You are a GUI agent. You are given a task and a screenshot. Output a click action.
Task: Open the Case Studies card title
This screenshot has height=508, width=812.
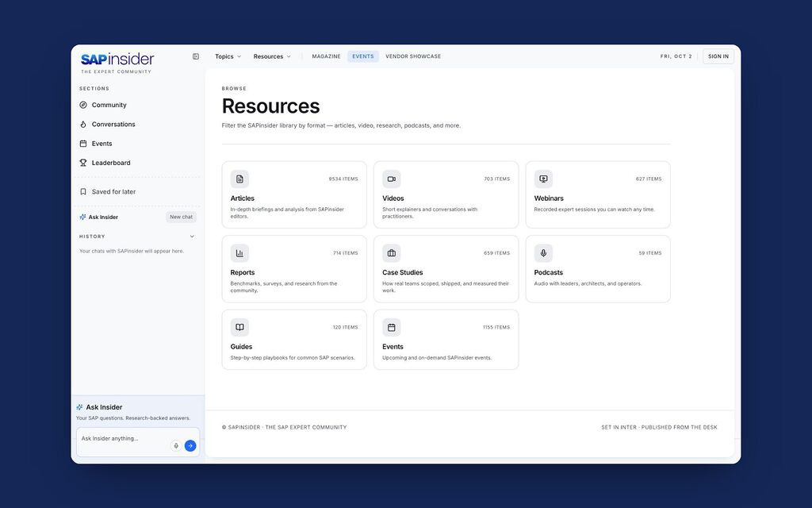pos(402,273)
